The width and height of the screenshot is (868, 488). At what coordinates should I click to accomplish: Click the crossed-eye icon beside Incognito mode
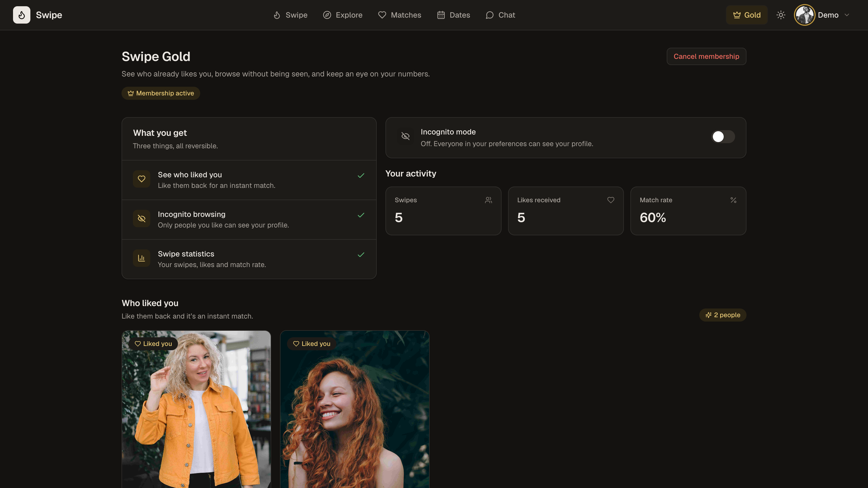(405, 136)
